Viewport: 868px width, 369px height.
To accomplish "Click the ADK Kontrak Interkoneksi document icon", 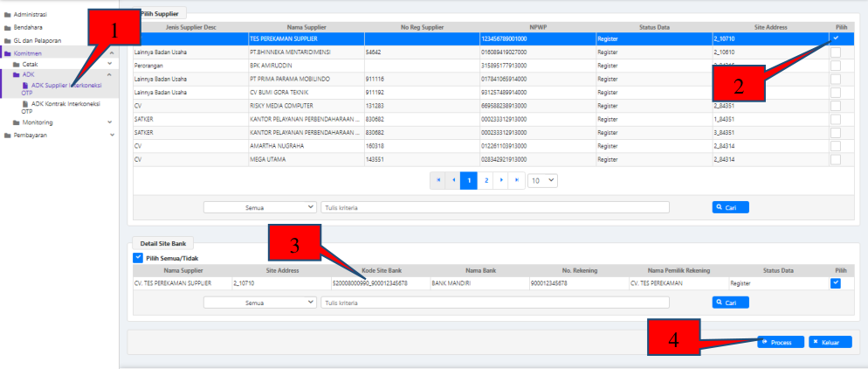I will pyautogui.click(x=25, y=103).
